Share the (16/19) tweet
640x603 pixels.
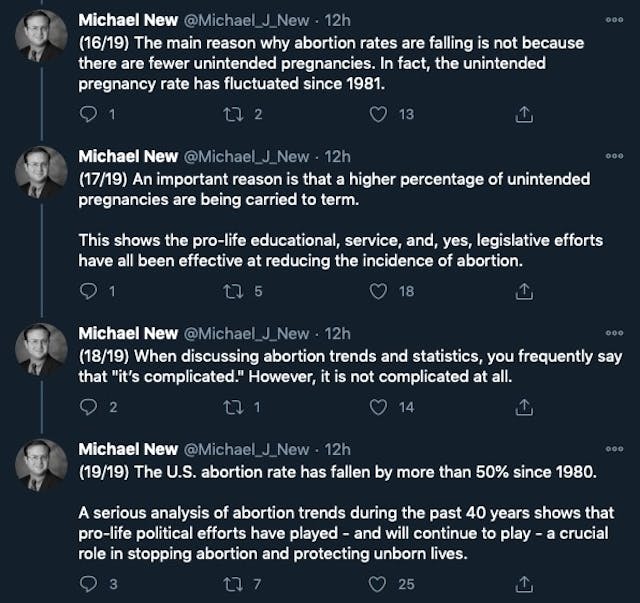[x=521, y=115]
